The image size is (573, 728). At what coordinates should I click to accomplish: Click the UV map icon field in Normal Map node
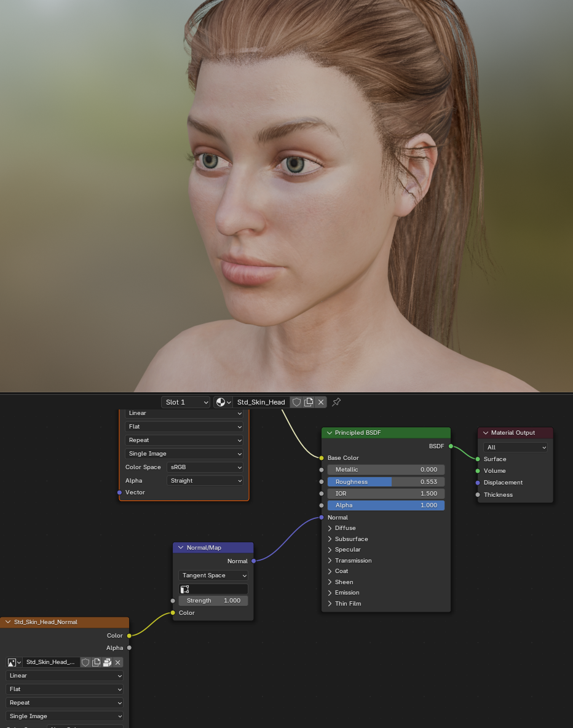click(x=213, y=589)
